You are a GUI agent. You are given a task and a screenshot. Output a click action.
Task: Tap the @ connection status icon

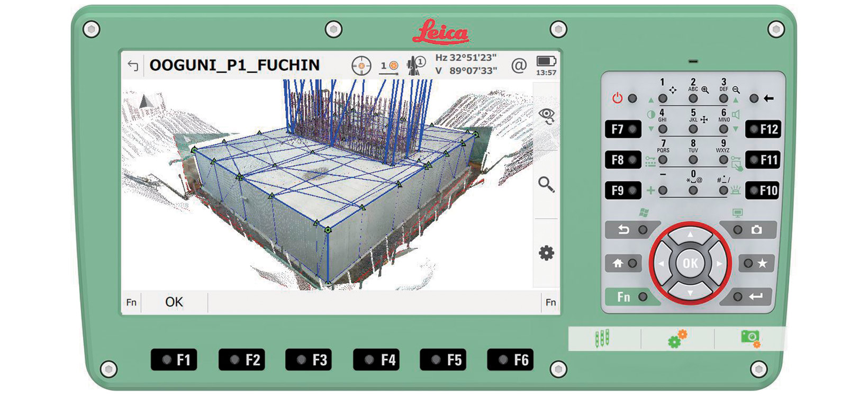(x=519, y=66)
